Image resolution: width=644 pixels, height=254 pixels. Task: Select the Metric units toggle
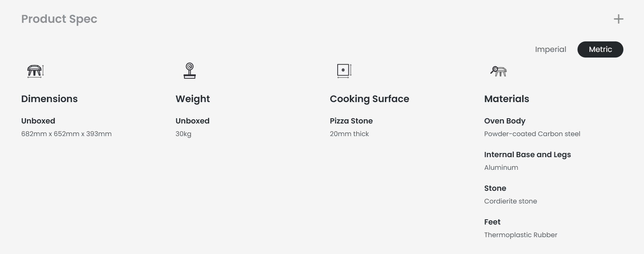coord(600,49)
